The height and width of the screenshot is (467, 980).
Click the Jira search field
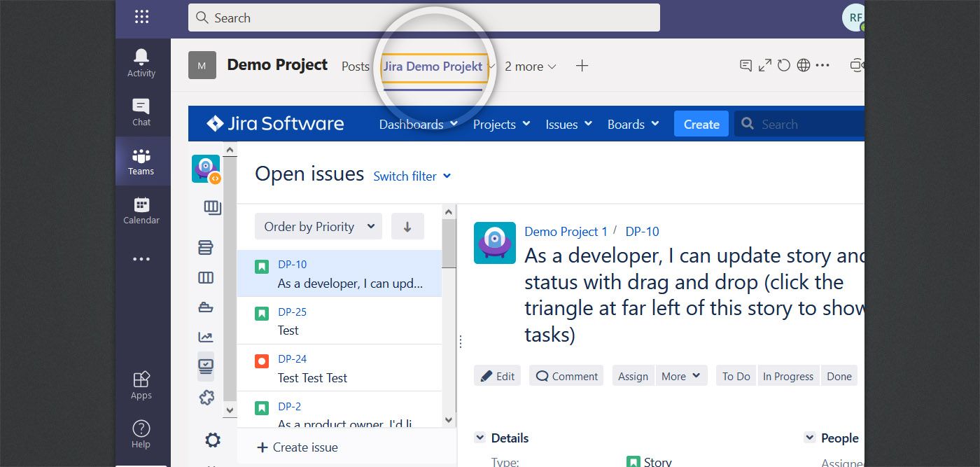coord(799,124)
